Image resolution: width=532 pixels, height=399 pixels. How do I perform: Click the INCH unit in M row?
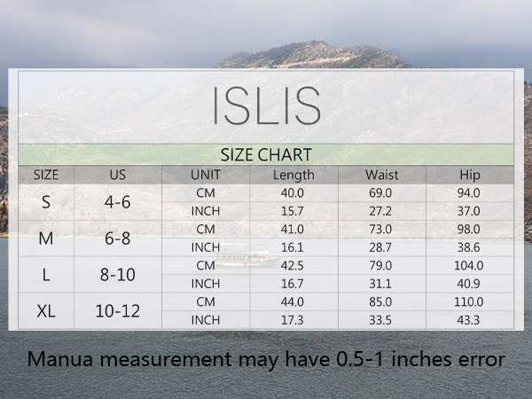pyautogui.click(x=206, y=247)
